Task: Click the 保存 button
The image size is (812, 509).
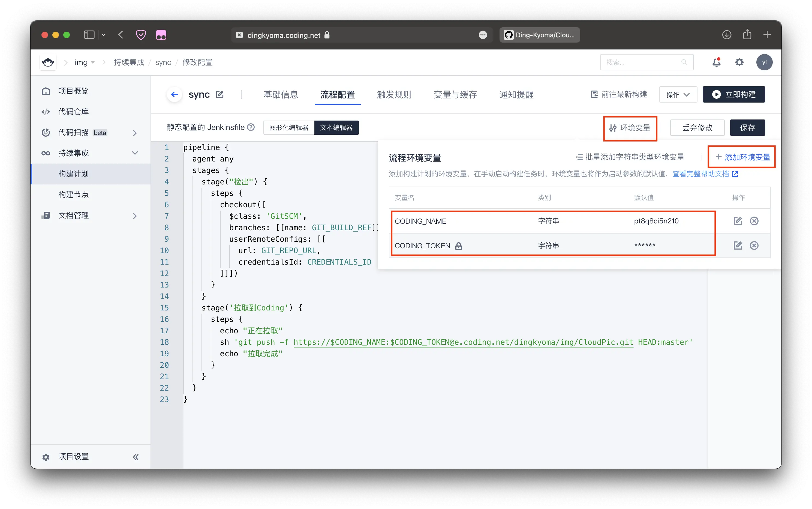Action: pos(747,128)
